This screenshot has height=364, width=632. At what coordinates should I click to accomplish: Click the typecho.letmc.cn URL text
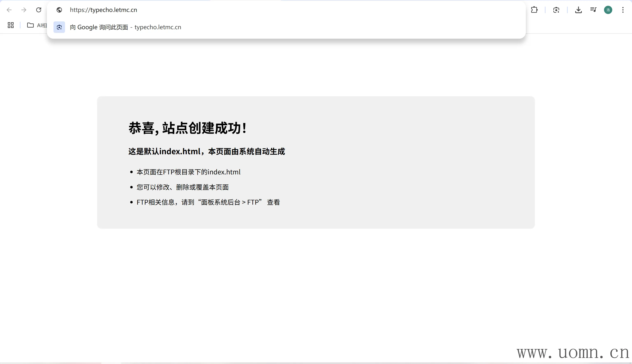tap(103, 10)
